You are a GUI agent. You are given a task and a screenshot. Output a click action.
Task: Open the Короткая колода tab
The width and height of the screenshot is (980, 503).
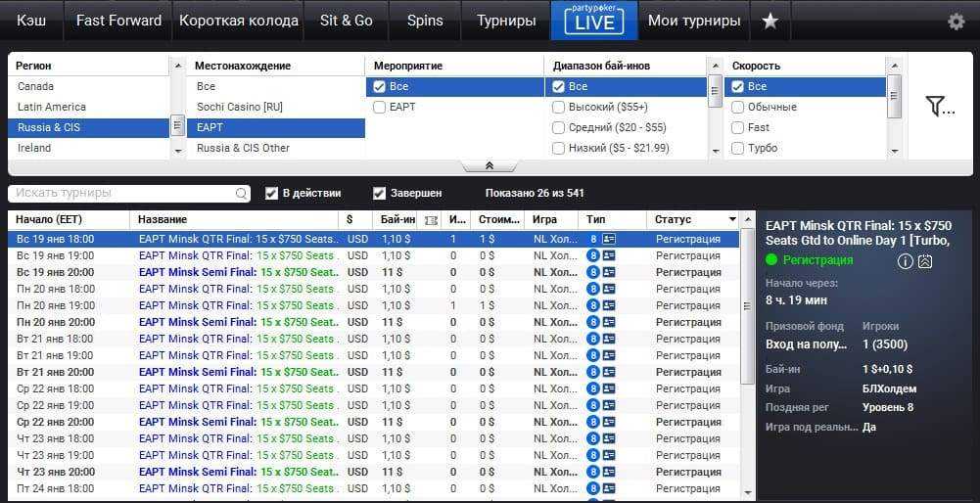(x=239, y=21)
